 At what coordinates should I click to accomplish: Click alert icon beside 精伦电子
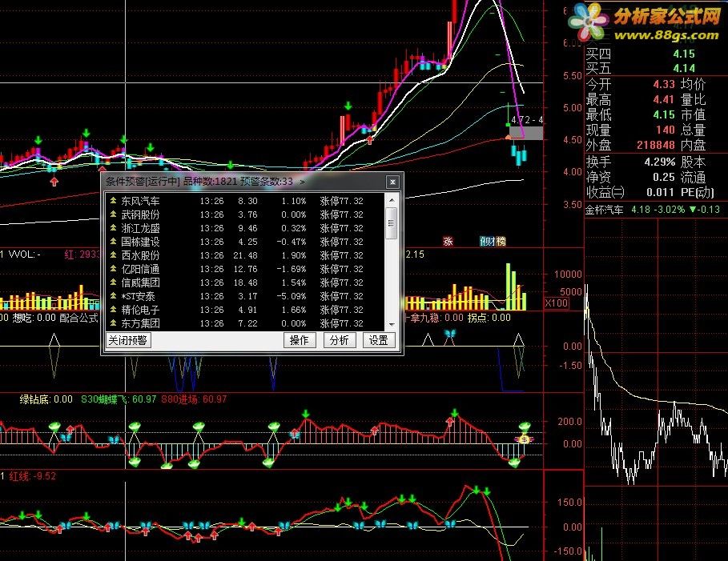[x=113, y=309]
